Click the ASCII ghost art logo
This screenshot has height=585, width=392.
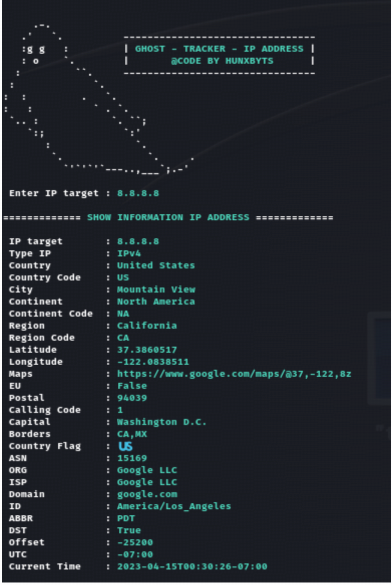pos(98,100)
